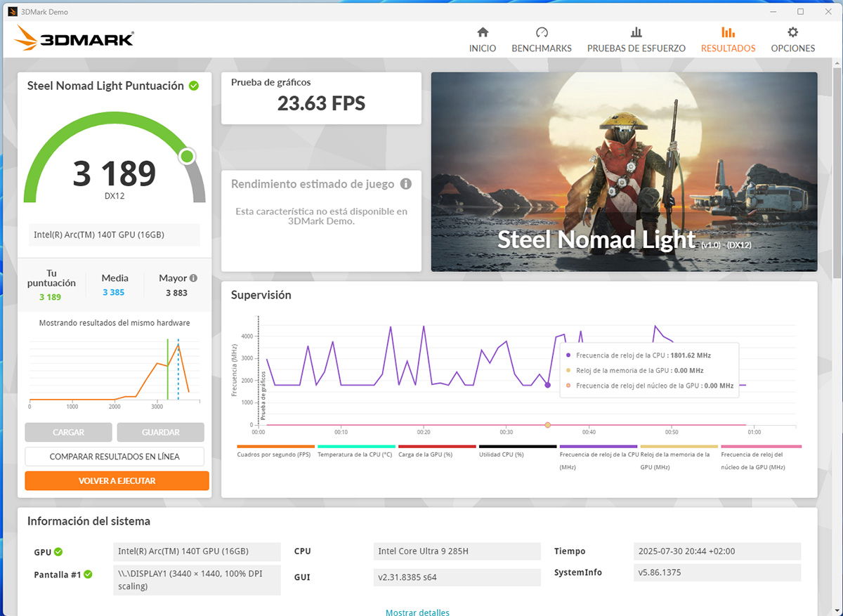
Task: Click VOLVER A EJECUTAR button
Action: coord(117,480)
